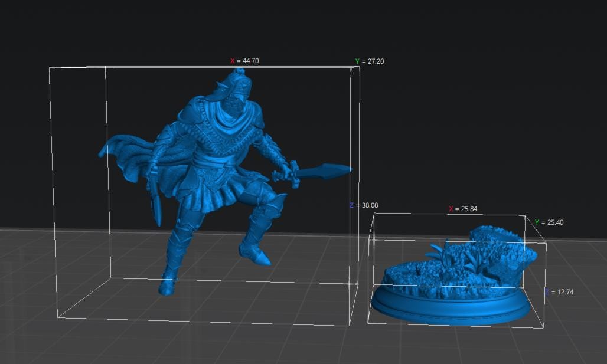Click the rock on the scenic base

click(x=500, y=248)
